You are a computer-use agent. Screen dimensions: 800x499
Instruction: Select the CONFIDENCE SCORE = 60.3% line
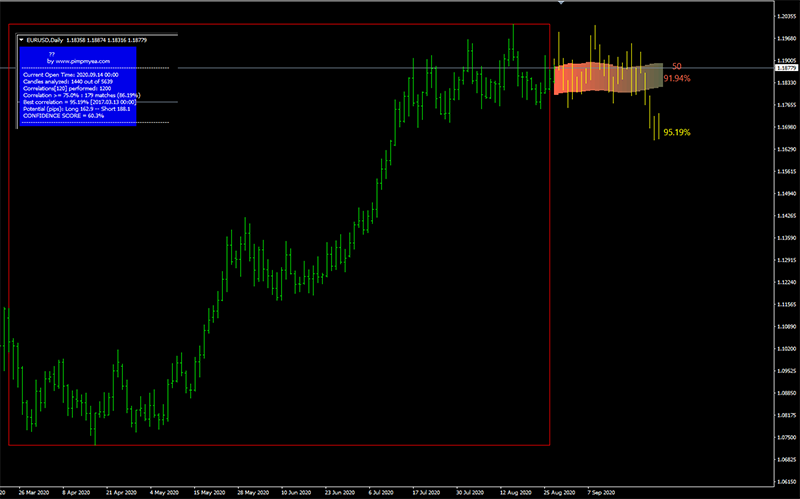(x=63, y=115)
